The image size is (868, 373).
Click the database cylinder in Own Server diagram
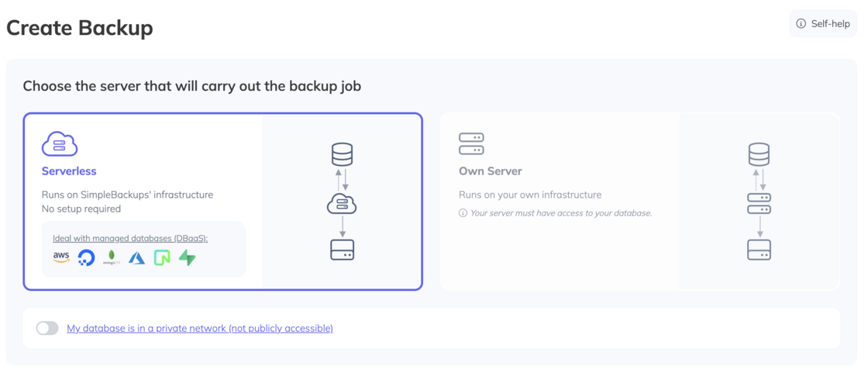coord(759,154)
